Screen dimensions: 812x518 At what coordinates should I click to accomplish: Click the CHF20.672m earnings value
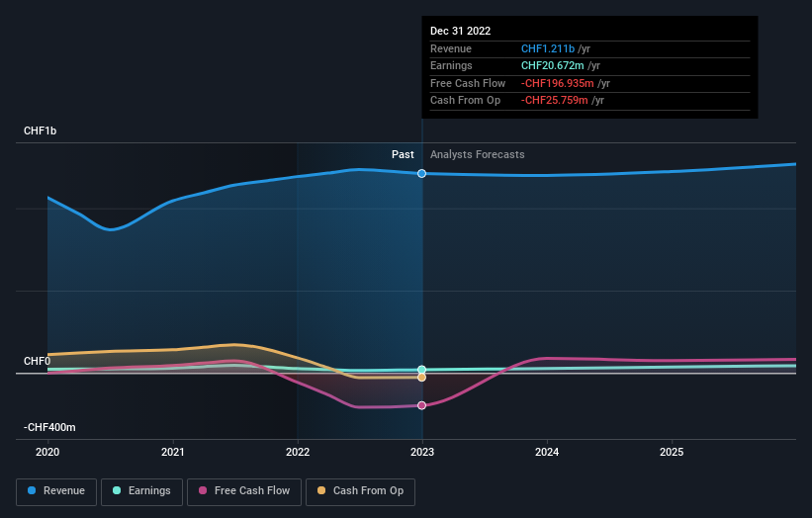tap(553, 65)
